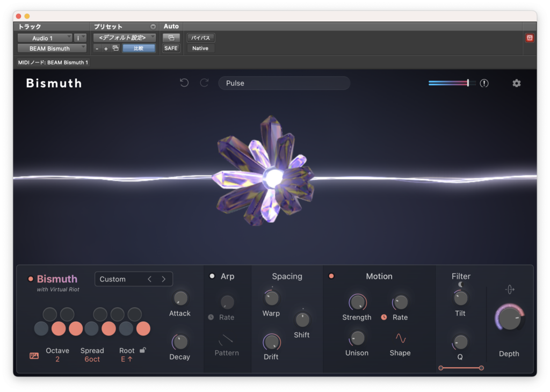Click the copy settings icon beside plus
The image size is (550, 392).
point(115,48)
